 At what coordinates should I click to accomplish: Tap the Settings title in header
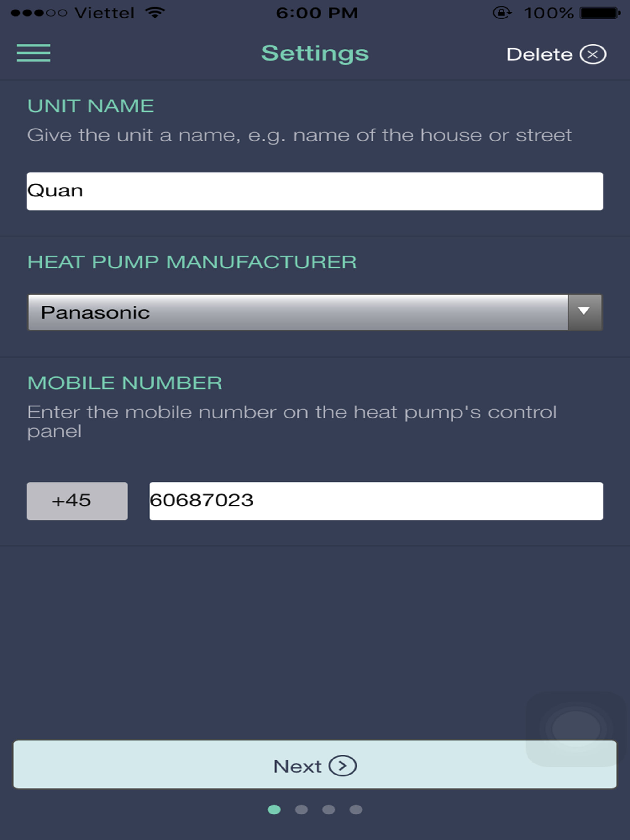click(315, 53)
